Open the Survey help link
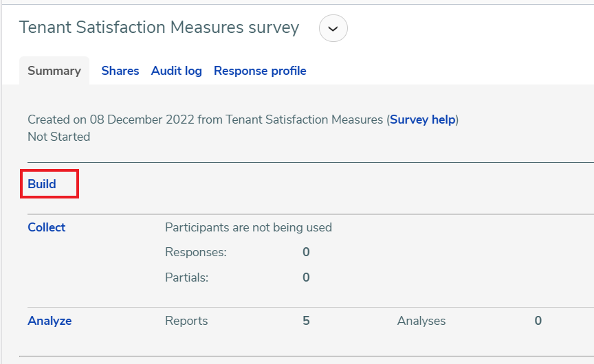The image size is (594, 364). coord(422,120)
